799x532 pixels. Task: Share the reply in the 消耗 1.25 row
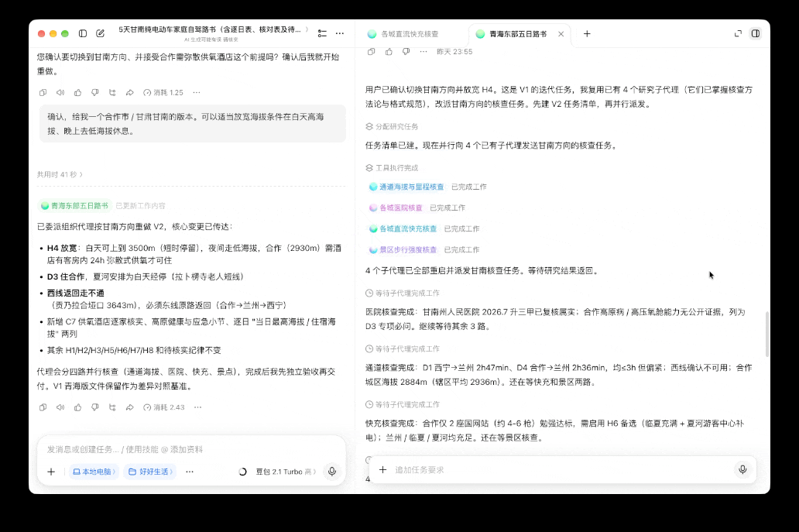[129, 93]
